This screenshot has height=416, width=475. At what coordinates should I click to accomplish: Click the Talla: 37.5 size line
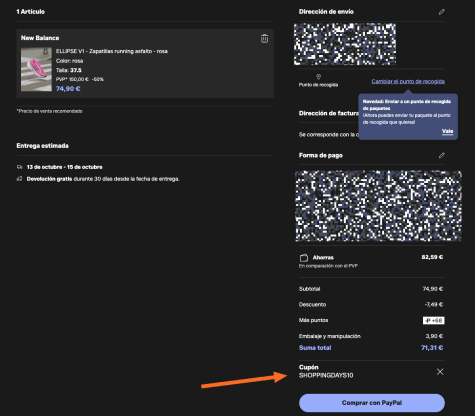(x=69, y=70)
